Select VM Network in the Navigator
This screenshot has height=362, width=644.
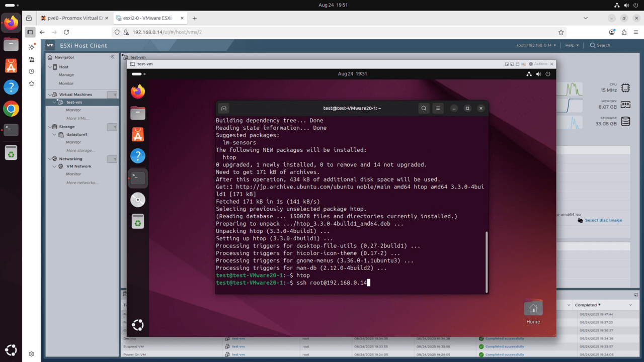[78, 166]
